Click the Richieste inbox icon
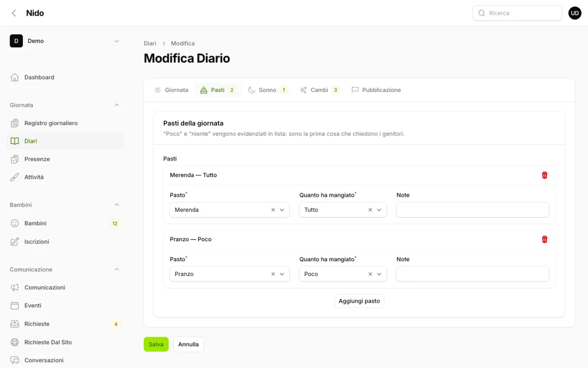 point(15,324)
